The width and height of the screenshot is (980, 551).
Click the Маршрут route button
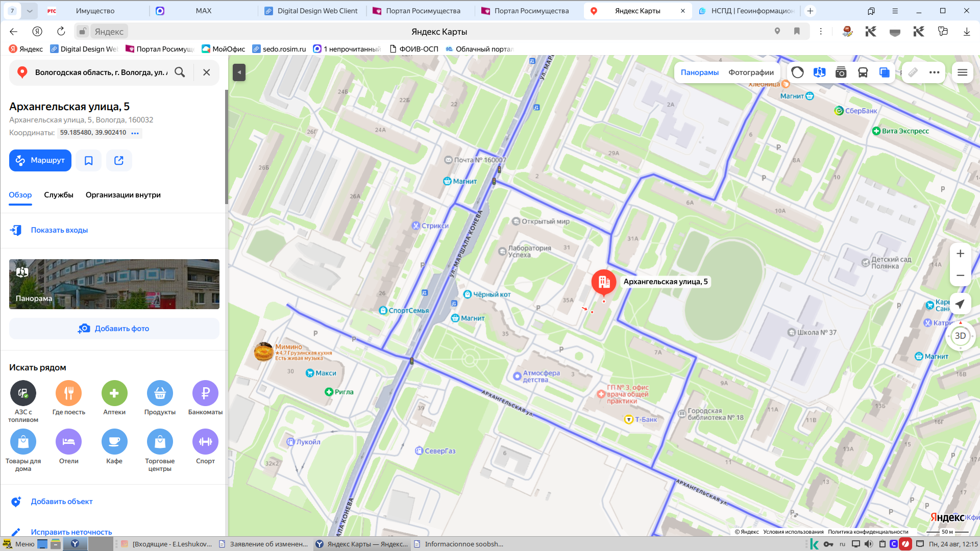[x=40, y=161]
